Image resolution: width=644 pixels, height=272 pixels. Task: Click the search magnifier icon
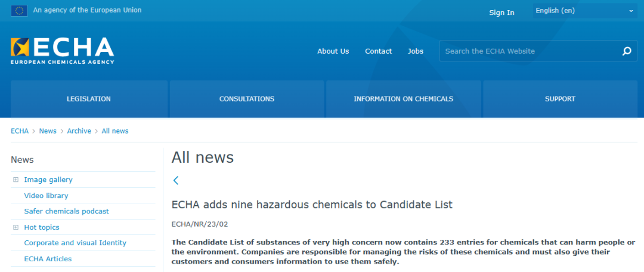point(627,51)
